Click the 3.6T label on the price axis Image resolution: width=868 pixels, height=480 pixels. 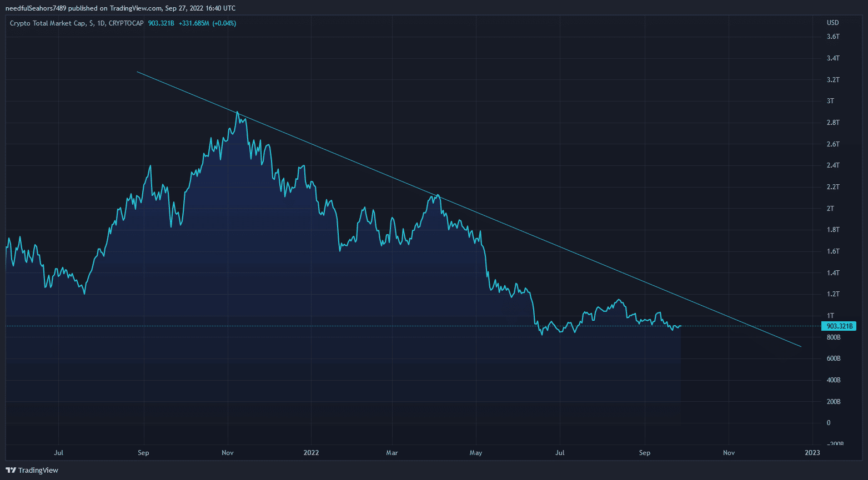click(x=833, y=37)
